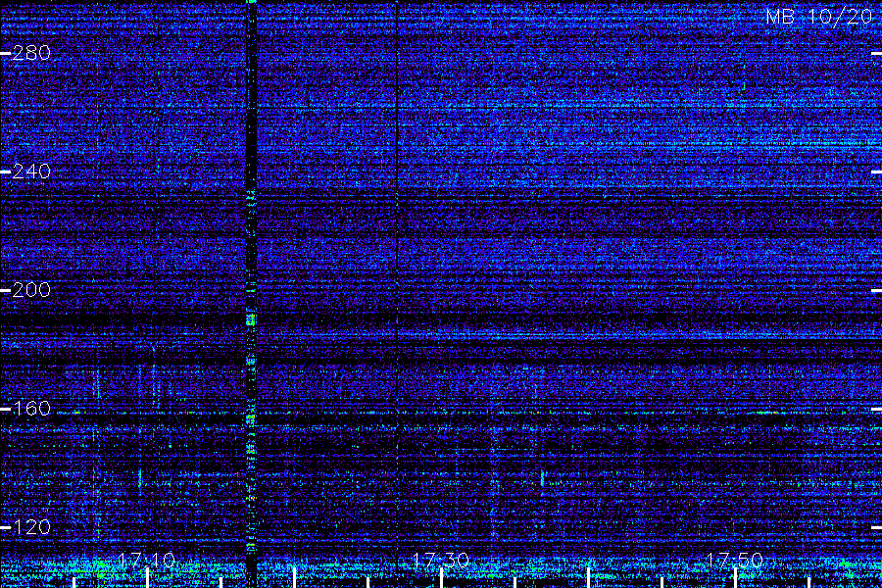
Task: Click the 120 frequency axis label
Action: [31, 527]
